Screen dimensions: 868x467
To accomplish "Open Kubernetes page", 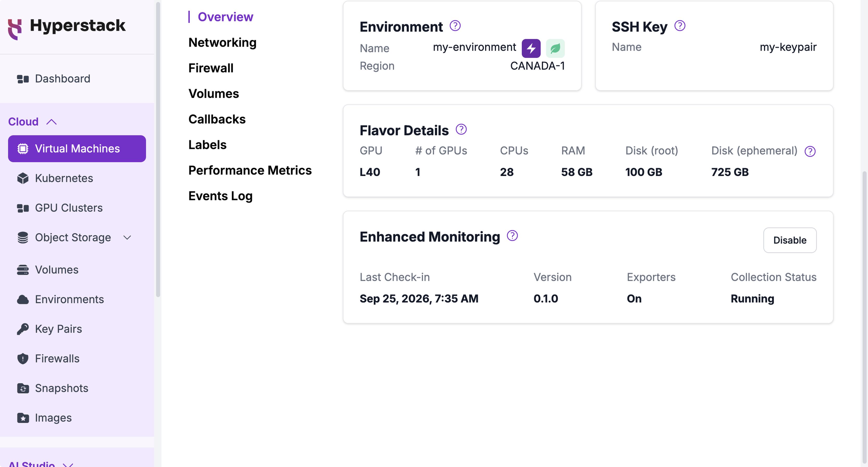I will [x=77, y=178].
